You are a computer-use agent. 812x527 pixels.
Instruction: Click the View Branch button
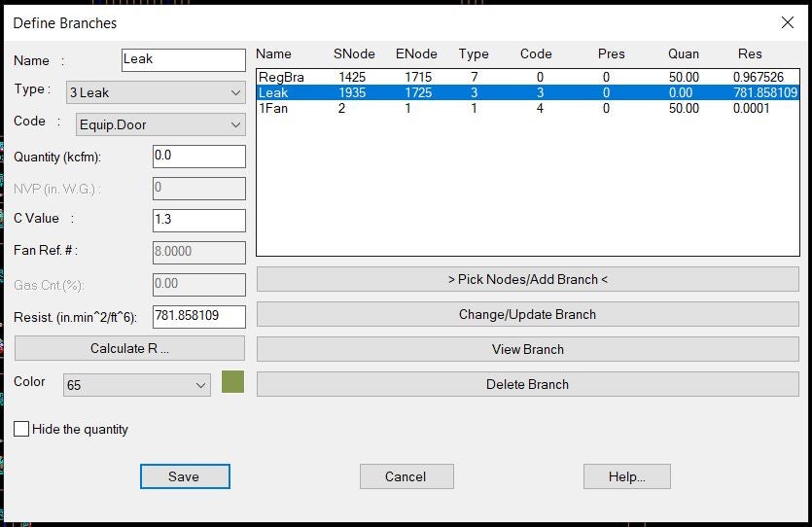tap(528, 349)
